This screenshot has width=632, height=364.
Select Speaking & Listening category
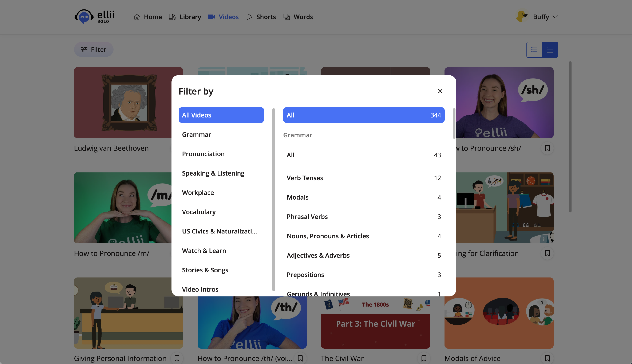tap(213, 173)
